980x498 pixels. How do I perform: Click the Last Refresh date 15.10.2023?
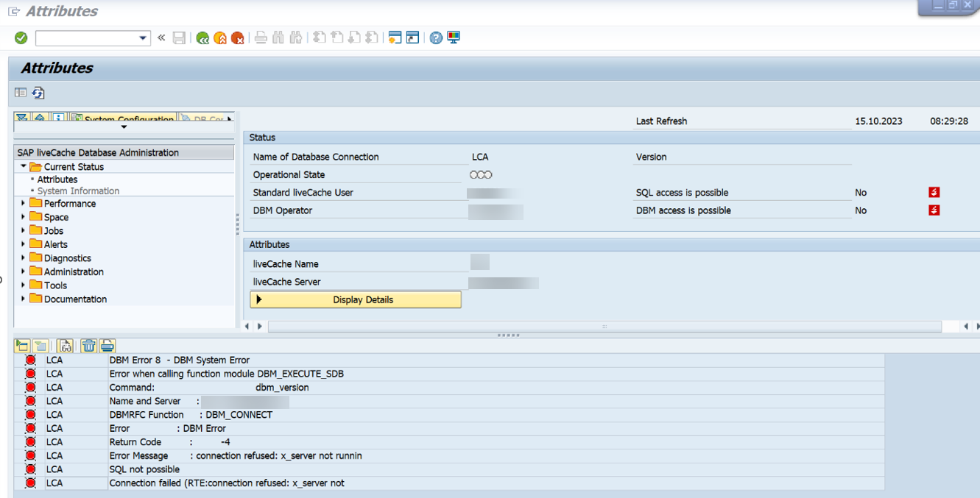(x=878, y=121)
